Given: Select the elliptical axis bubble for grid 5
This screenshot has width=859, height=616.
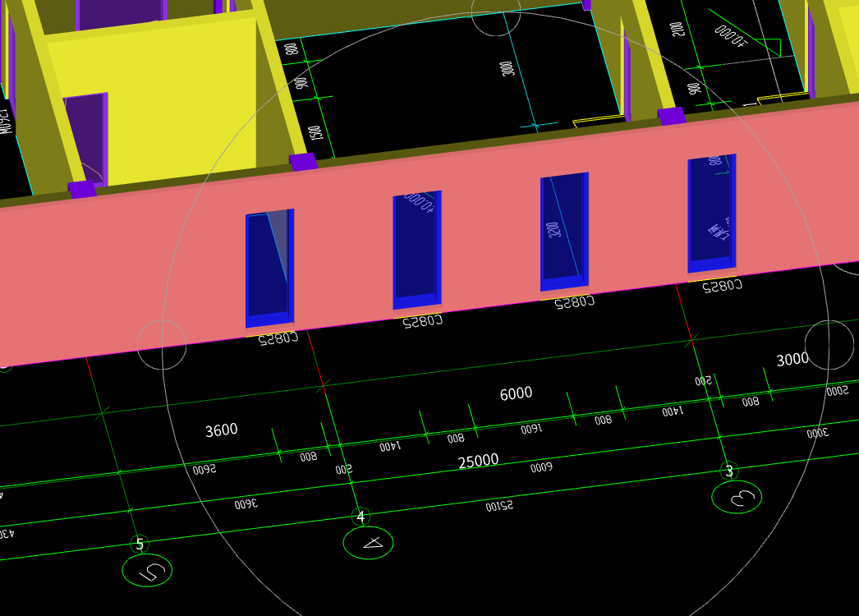Looking at the screenshot, I should coord(147,571).
